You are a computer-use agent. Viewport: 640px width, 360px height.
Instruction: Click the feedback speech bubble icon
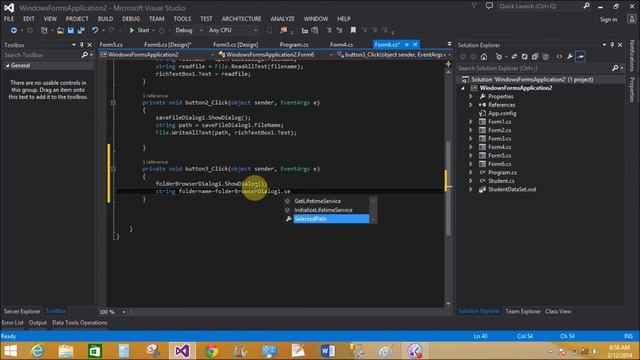[x=489, y=6]
